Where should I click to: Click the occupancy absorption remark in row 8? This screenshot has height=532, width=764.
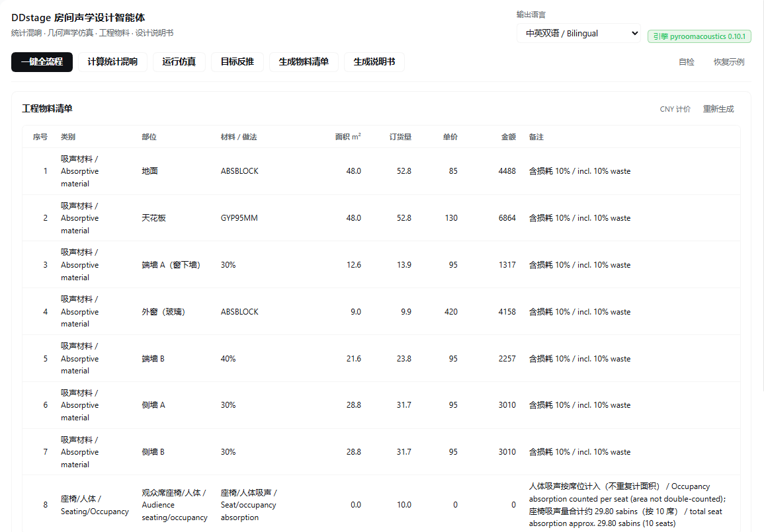628,505
